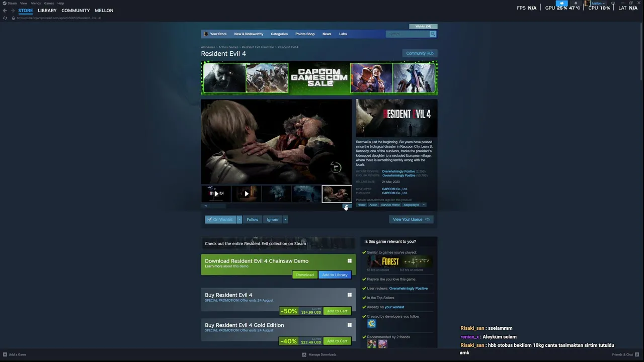644x362 pixels.
Task: Click the plus icon to add tags
Action: 424,205
